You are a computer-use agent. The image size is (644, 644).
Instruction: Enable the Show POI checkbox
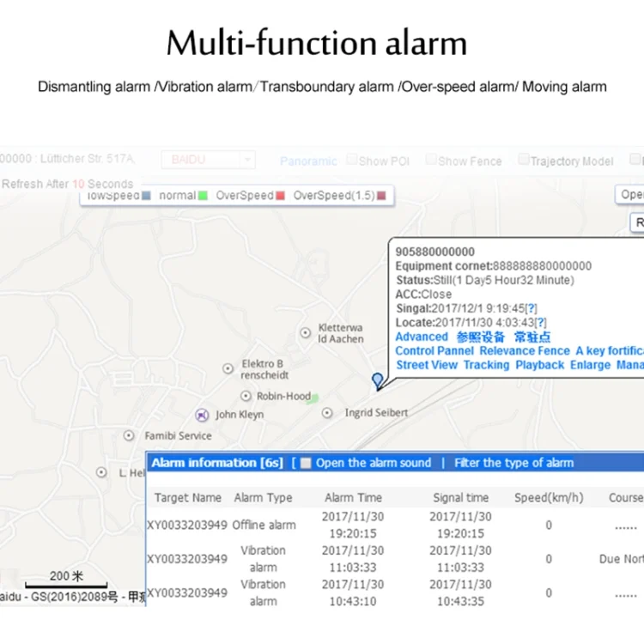[351, 160]
